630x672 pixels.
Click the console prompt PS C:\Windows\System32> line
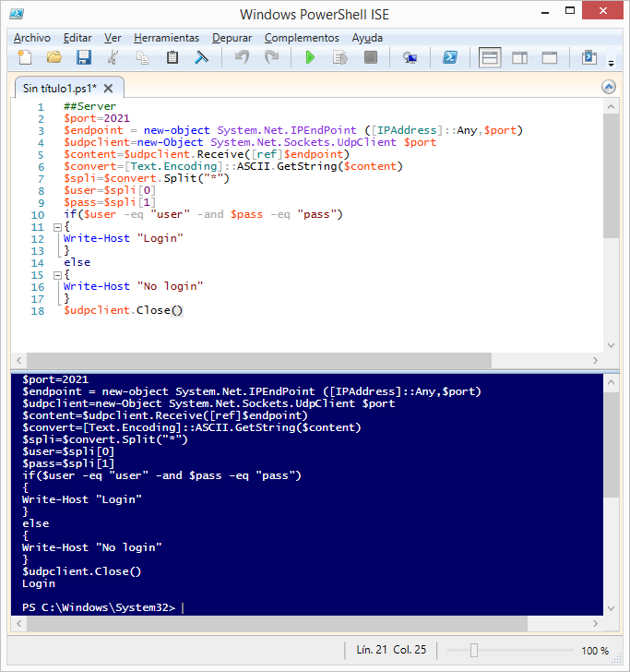coord(101,607)
